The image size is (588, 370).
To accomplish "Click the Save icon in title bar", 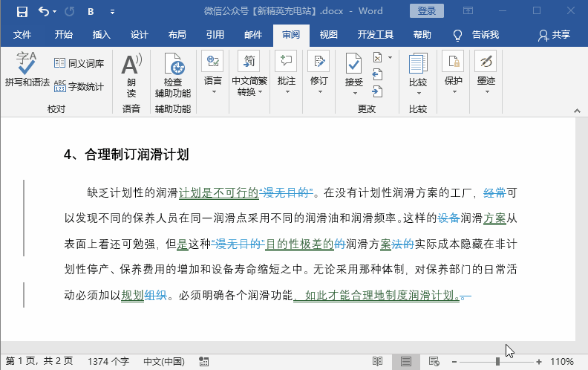I will [22, 11].
